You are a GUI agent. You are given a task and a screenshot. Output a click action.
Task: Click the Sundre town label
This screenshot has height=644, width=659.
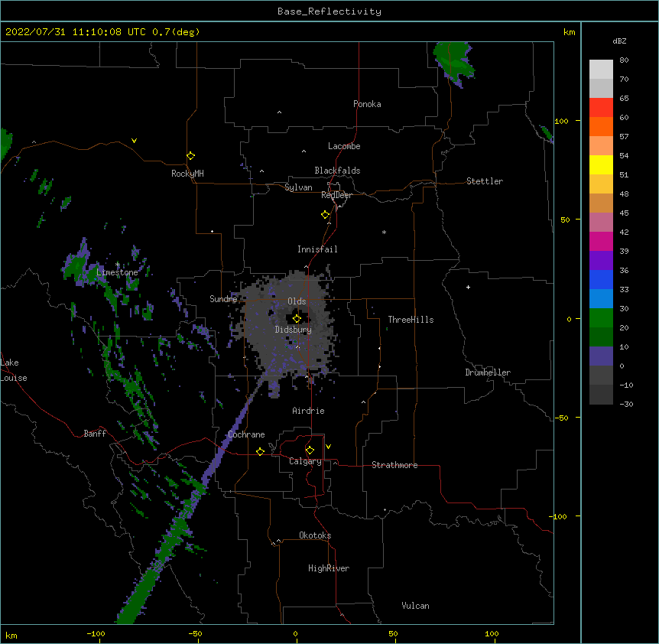(223, 299)
